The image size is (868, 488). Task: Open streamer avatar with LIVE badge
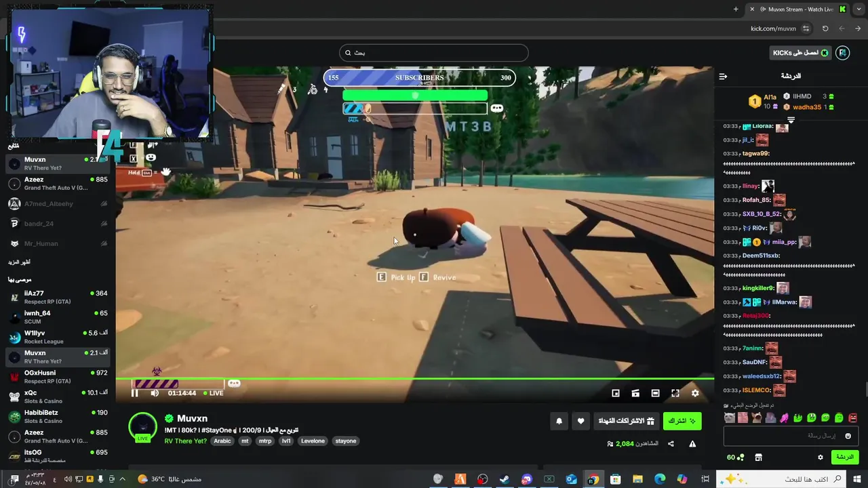(x=142, y=427)
